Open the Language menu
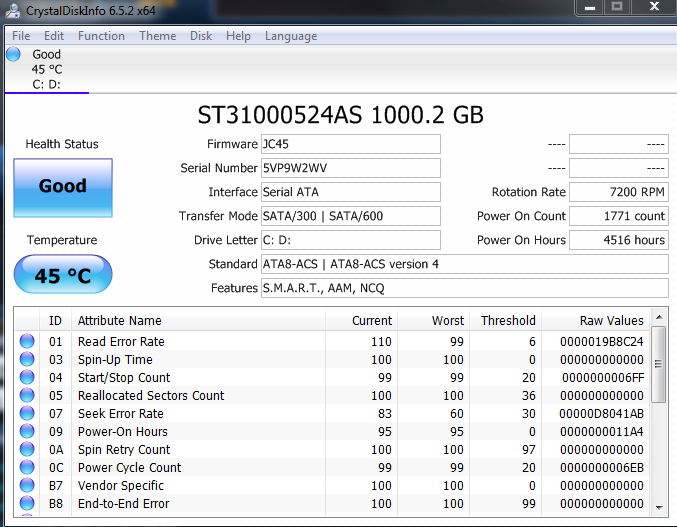Screen dimensions: 677x527 coord(291,36)
